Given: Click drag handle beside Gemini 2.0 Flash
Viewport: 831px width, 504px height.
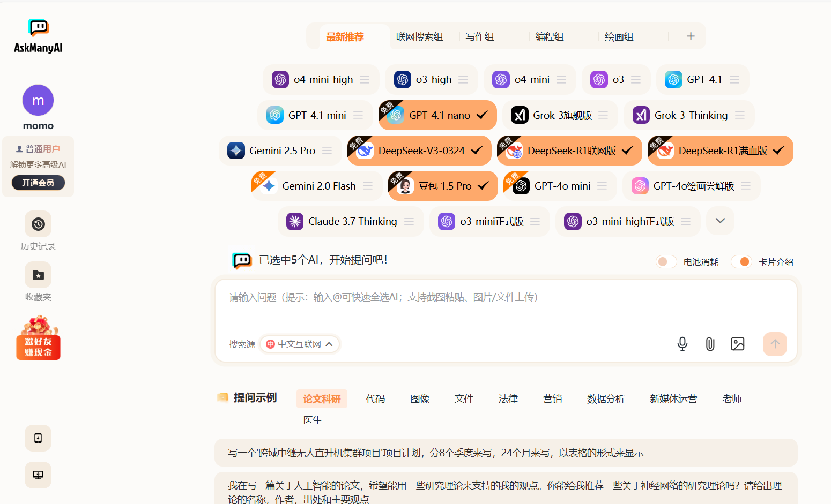Looking at the screenshot, I should coord(368,186).
